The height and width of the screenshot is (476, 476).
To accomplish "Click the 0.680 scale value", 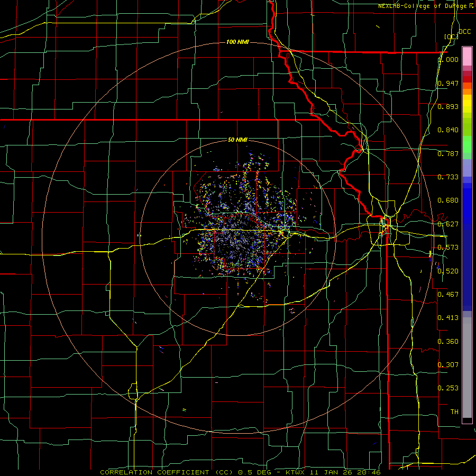I will (x=448, y=200).
